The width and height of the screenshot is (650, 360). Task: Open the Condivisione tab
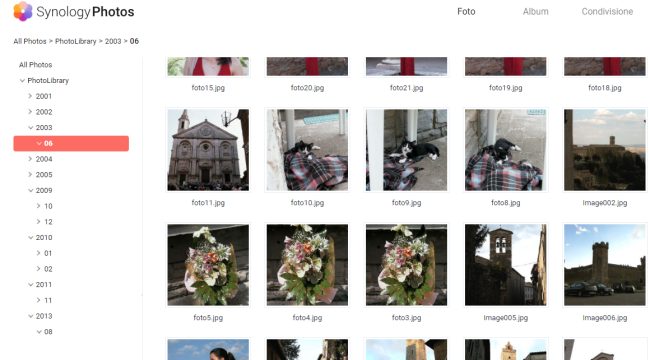(x=607, y=12)
